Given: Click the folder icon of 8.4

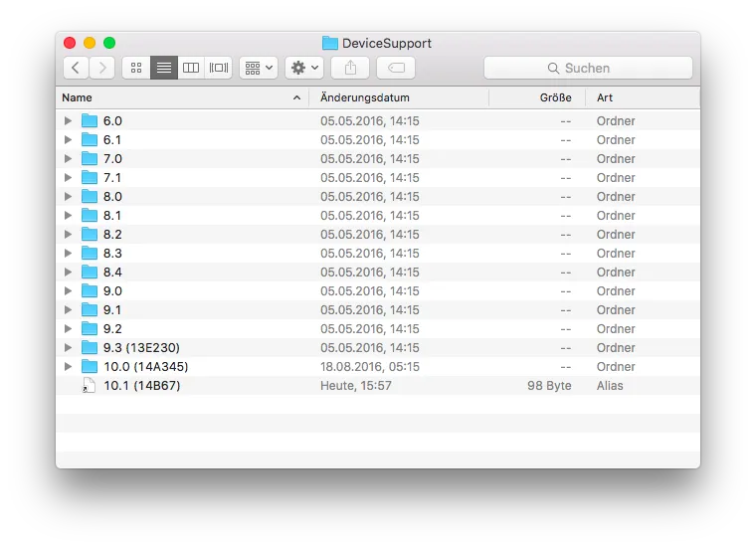Looking at the screenshot, I should [90, 272].
